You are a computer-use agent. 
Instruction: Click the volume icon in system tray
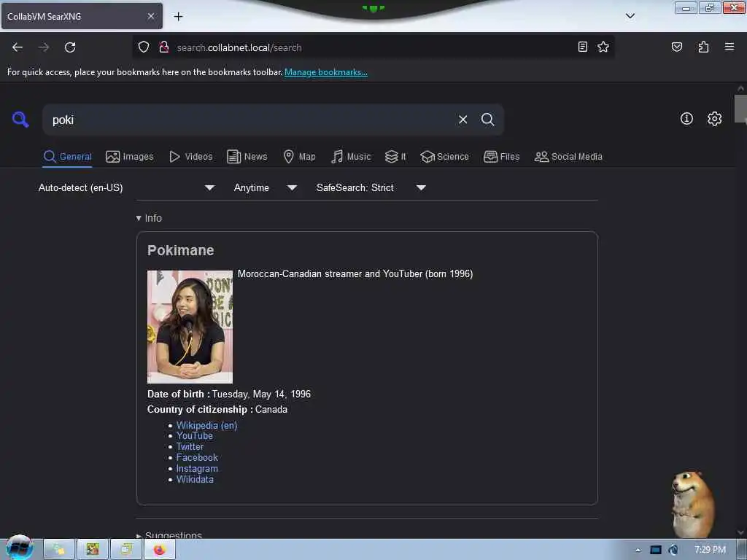(673, 550)
